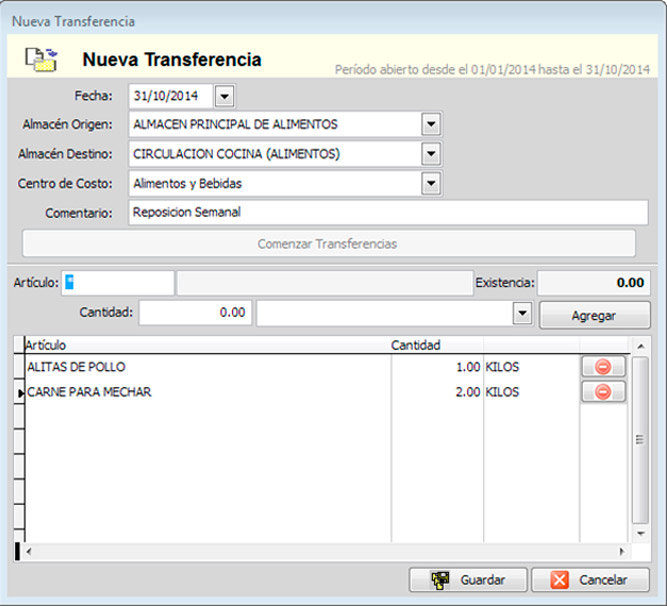Click the vertical scrollbar of item grid

[641, 440]
